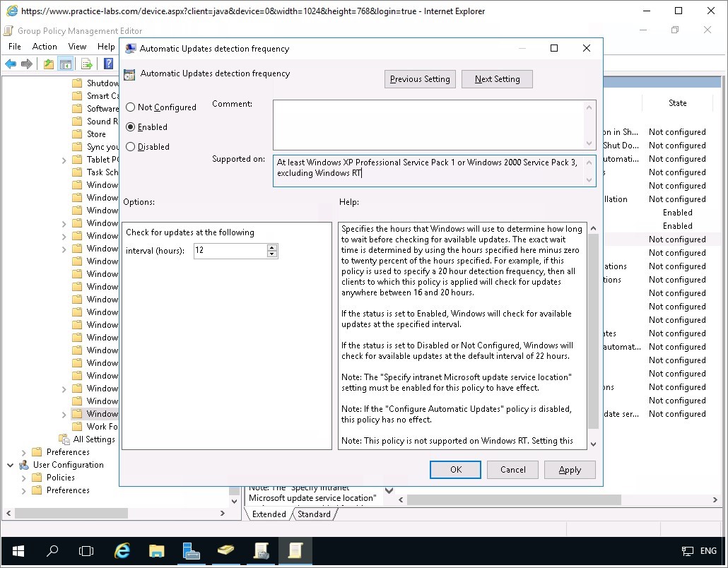
Task: Select the Disabled radio button
Action: (x=130, y=147)
